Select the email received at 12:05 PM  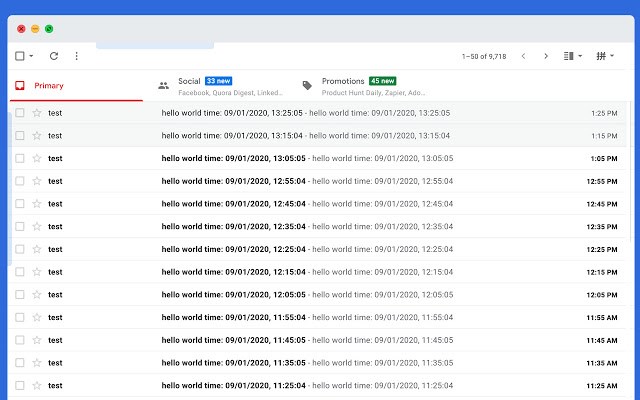point(20,294)
